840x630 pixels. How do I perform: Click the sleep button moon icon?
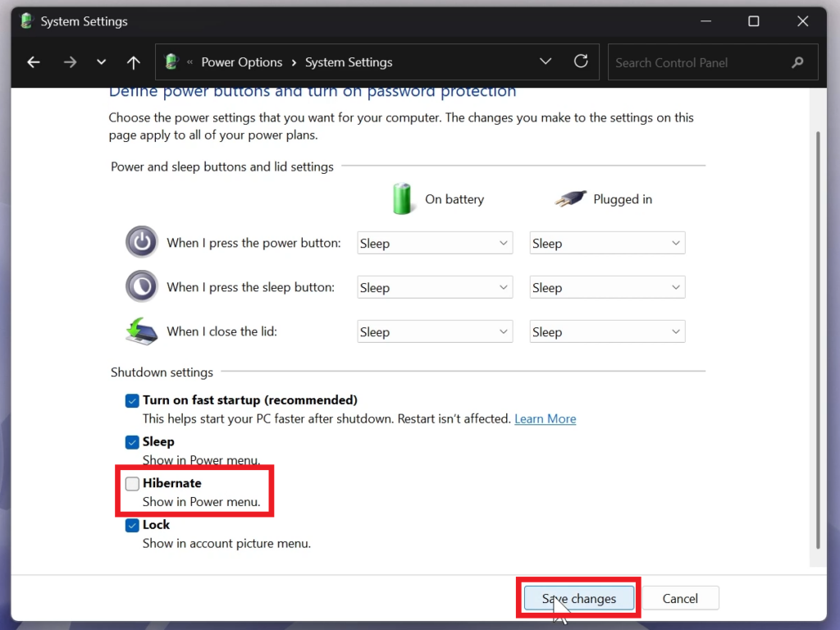(141, 287)
